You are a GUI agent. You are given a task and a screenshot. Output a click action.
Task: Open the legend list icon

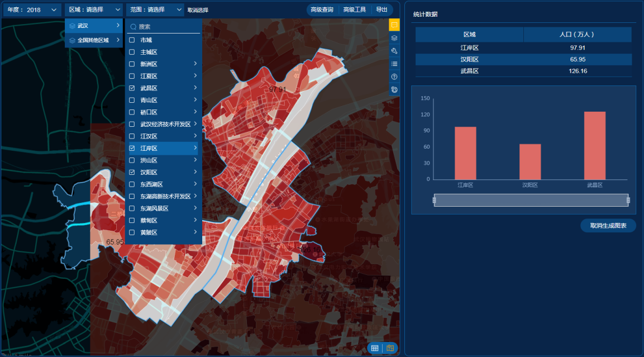(394, 64)
